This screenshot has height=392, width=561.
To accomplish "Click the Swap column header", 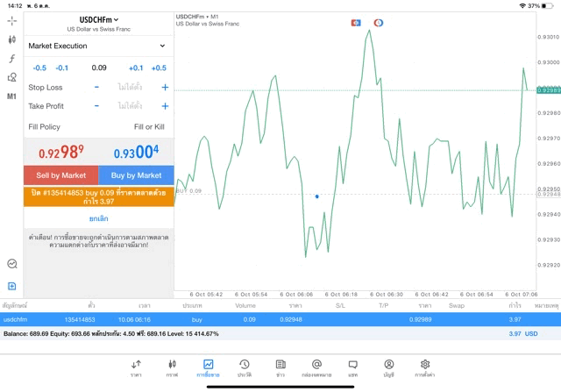I will click(457, 305).
